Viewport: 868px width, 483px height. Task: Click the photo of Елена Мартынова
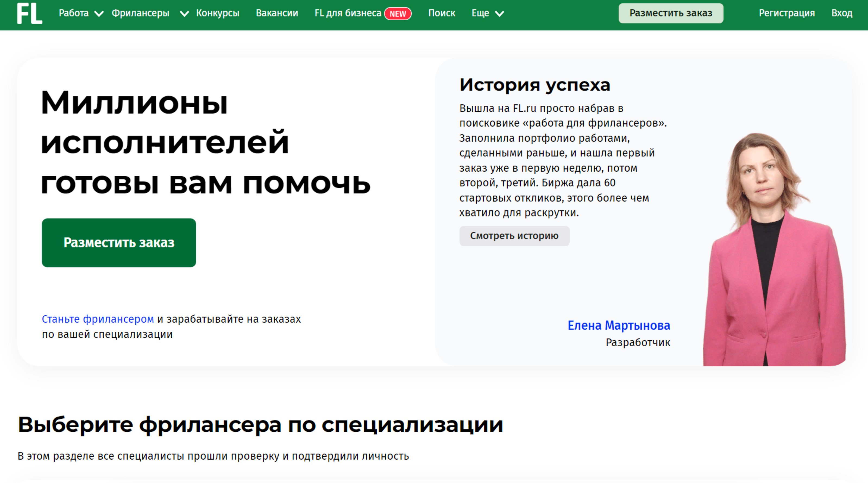coord(774,249)
